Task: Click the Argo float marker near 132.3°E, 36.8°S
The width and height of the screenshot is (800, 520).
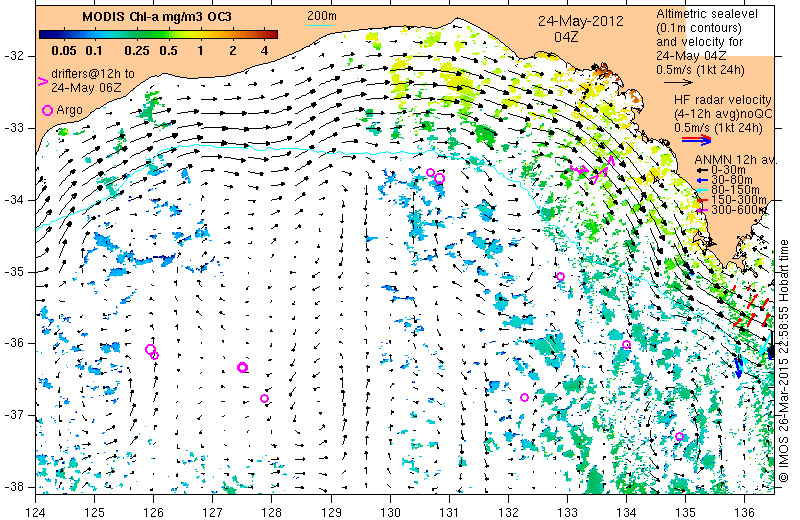Action: point(524,398)
